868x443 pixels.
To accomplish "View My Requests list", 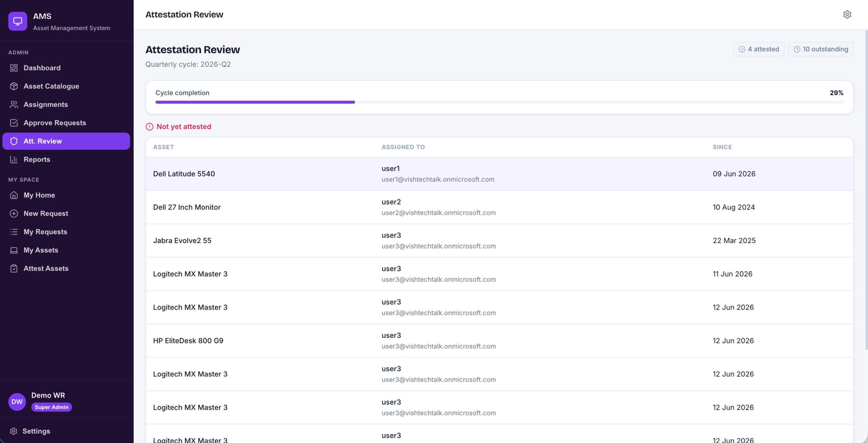I will 66,232.
